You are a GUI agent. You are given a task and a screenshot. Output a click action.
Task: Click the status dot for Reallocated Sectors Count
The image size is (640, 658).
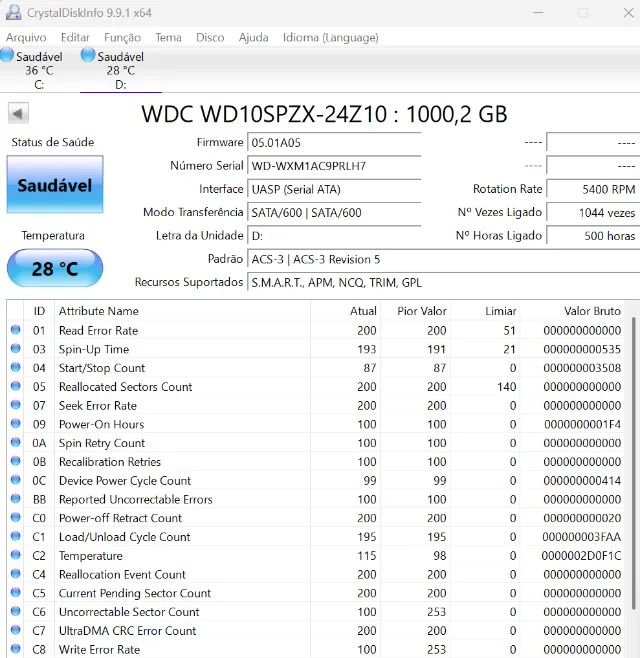16,386
